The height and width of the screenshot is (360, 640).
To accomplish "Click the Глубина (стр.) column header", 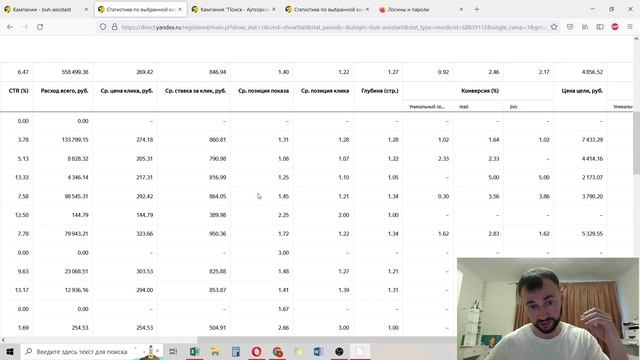I will pos(380,91).
